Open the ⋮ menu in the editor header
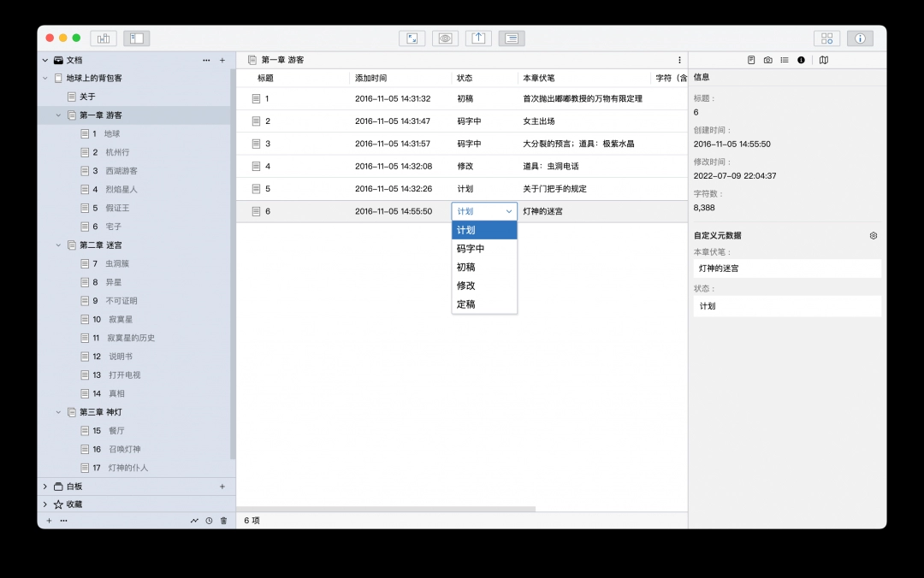 point(679,59)
